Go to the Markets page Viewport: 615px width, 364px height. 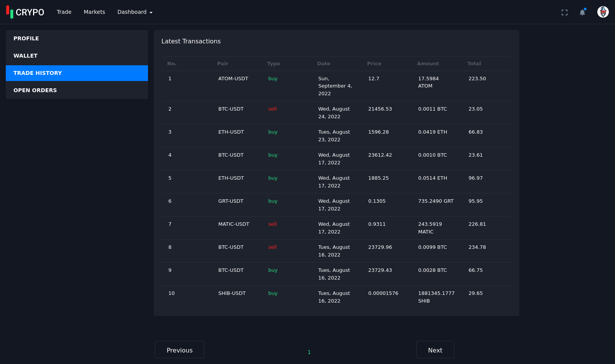click(94, 12)
